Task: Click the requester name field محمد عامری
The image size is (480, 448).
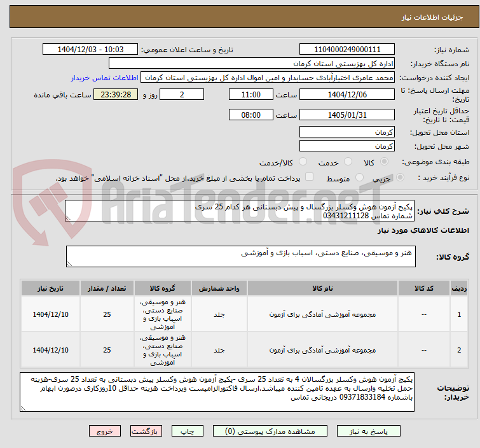Action: (x=268, y=78)
